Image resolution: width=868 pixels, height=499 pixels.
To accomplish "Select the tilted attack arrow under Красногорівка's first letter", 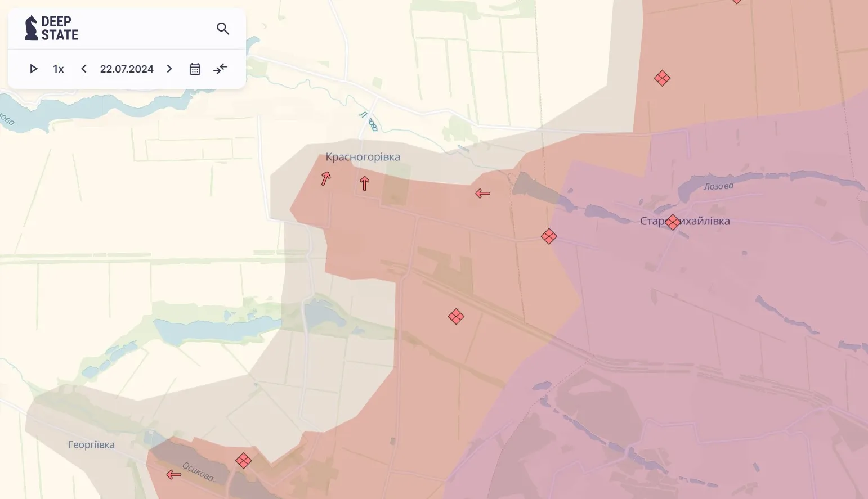I will point(325,178).
